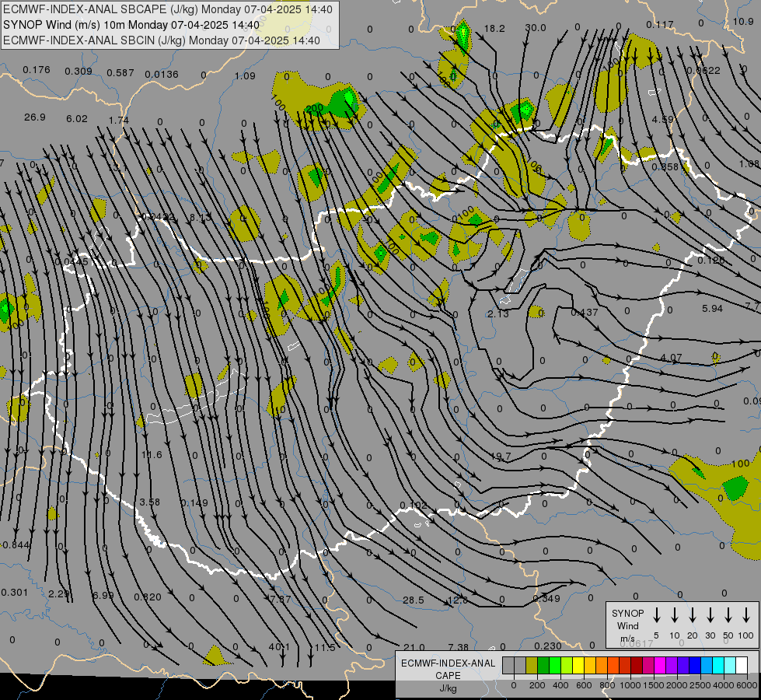Pick the purple swatch above 2000 tick
Image resolution: width=761 pixels, height=700 pixels.
point(671,665)
